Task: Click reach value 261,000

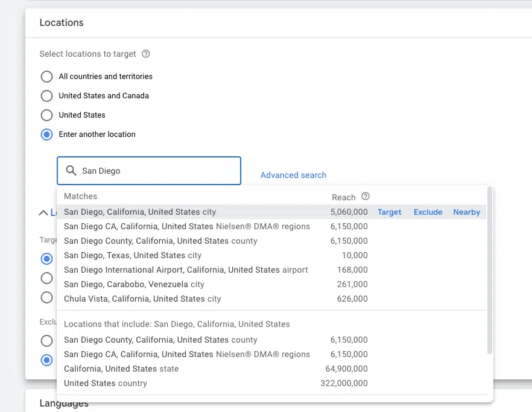Action: [x=352, y=284]
